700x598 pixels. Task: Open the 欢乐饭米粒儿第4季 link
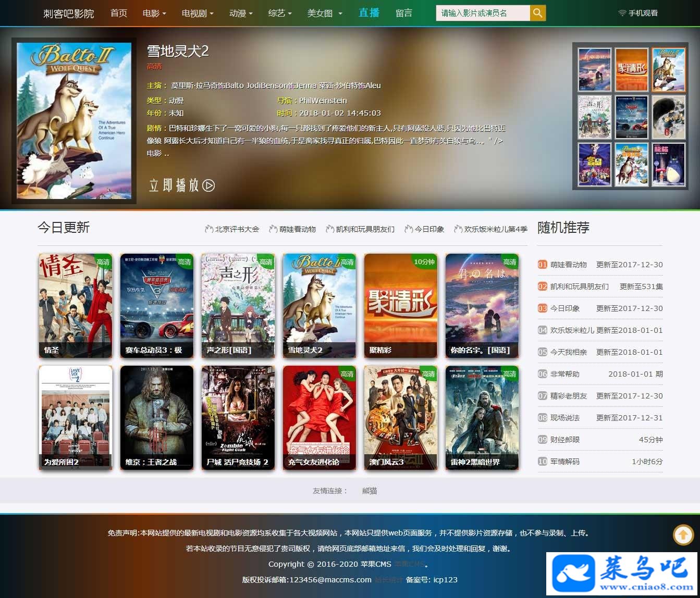coord(496,229)
